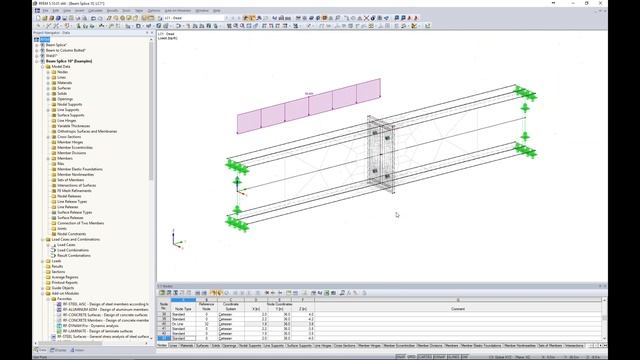
Task: Expand the Beam to Column Bolted model
Action: click(37, 50)
